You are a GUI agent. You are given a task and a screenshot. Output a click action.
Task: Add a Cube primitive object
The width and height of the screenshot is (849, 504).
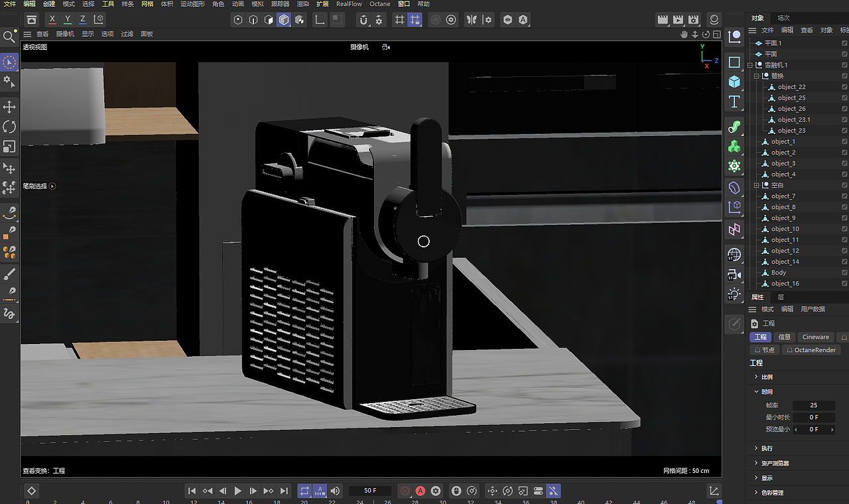734,82
